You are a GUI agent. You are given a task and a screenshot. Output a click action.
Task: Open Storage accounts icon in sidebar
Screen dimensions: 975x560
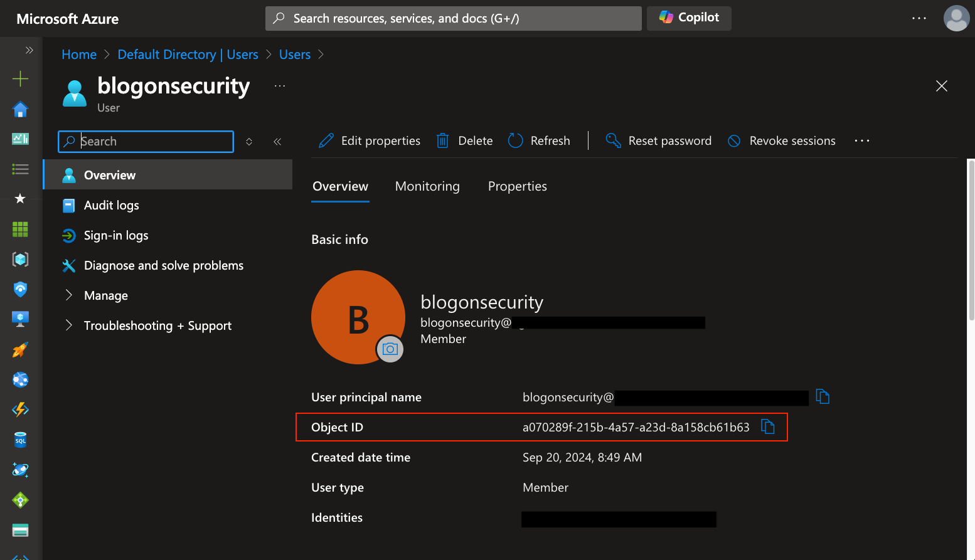[21, 530]
